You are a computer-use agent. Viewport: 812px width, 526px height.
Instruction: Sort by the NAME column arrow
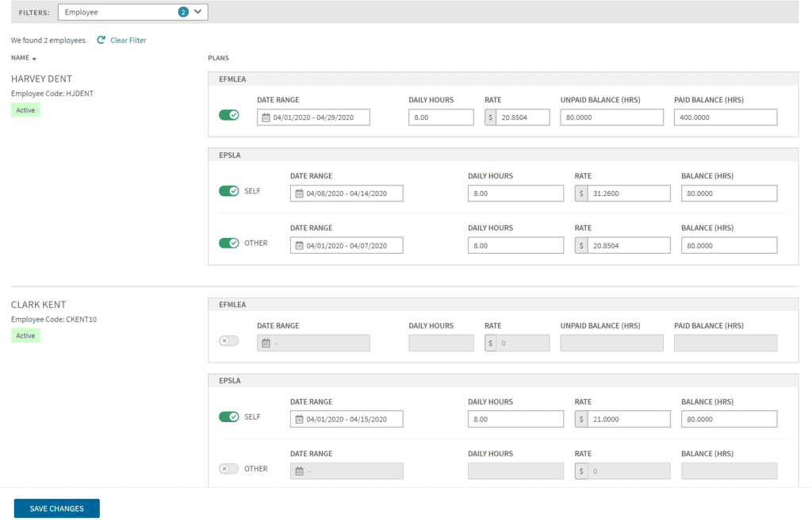(34, 59)
